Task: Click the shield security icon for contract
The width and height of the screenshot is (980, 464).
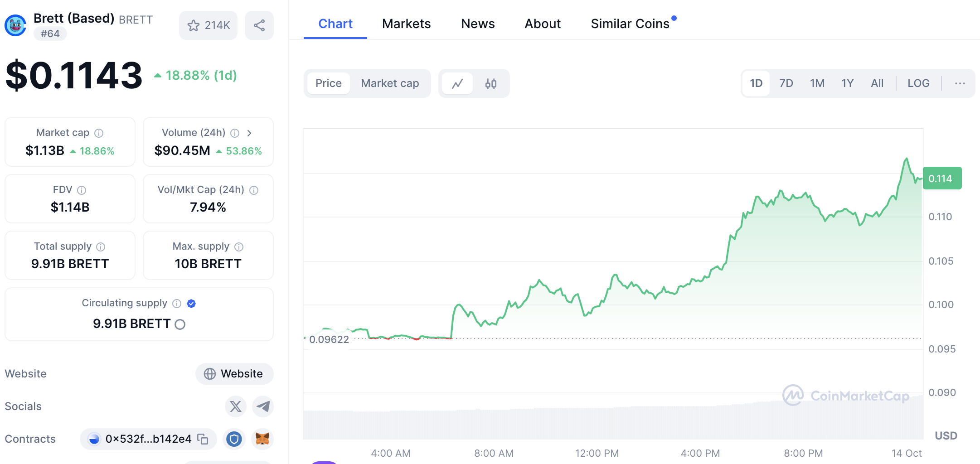Action: (234, 439)
